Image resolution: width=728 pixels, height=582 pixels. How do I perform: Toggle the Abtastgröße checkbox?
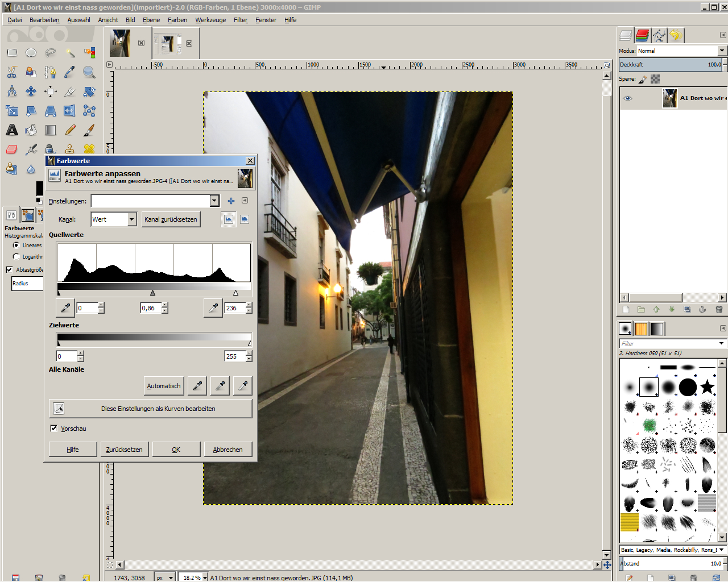click(x=9, y=269)
